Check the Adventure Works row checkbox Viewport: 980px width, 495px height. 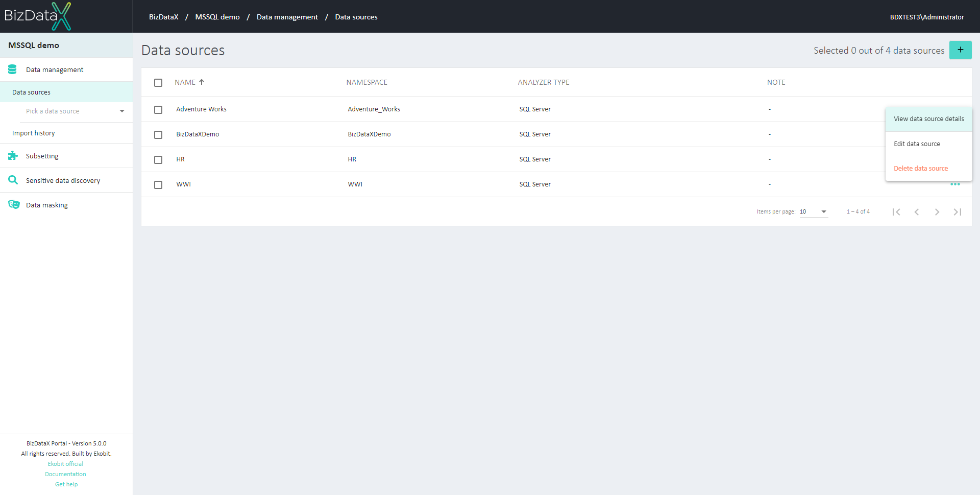tap(158, 110)
